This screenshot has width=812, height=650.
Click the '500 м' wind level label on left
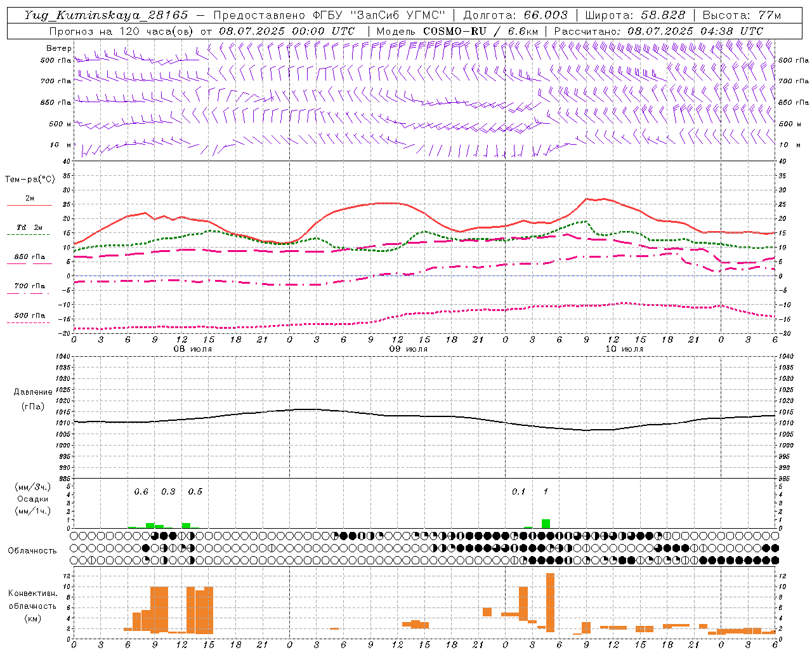[x=60, y=124]
